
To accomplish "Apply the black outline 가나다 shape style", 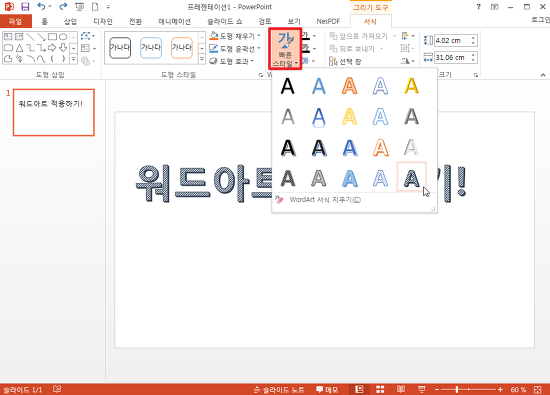I will coord(120,48).
